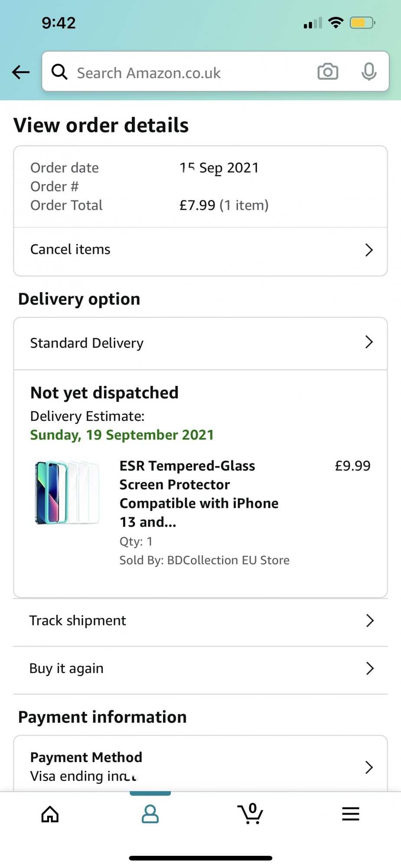Screen dimensions: 401x868
Task: Open ESR Tempered-Glass Screen Protector link
Action: coord(199,493)
